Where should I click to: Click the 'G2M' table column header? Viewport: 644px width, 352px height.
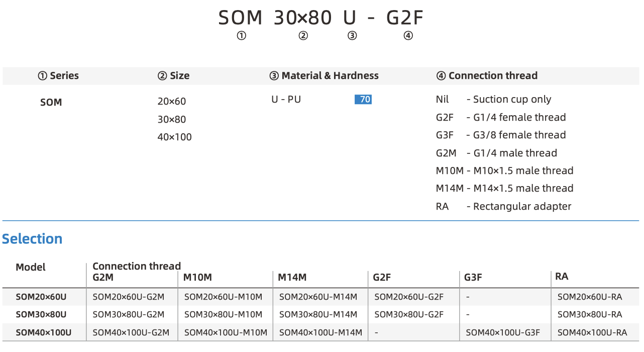(103, 277)
